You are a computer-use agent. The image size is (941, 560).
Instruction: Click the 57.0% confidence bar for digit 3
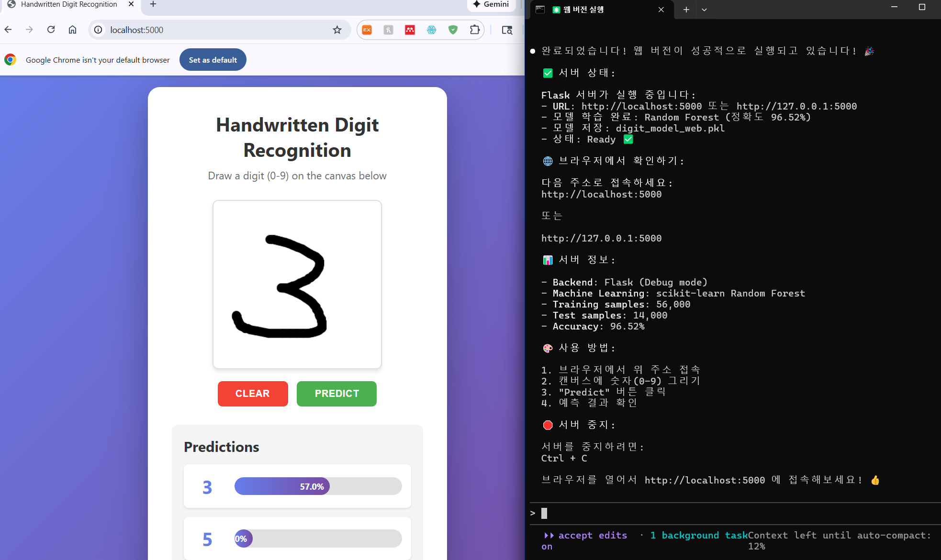[x=282, y=486]
